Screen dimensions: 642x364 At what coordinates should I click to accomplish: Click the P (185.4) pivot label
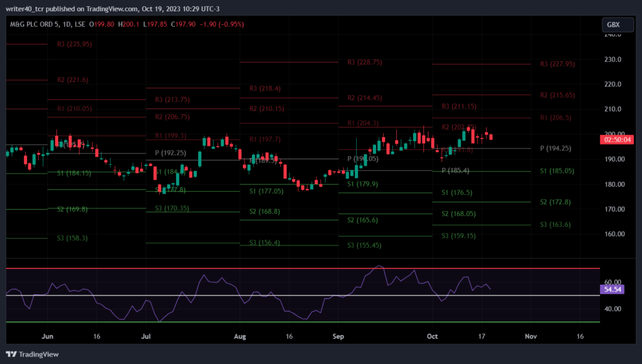click(456, 170)
